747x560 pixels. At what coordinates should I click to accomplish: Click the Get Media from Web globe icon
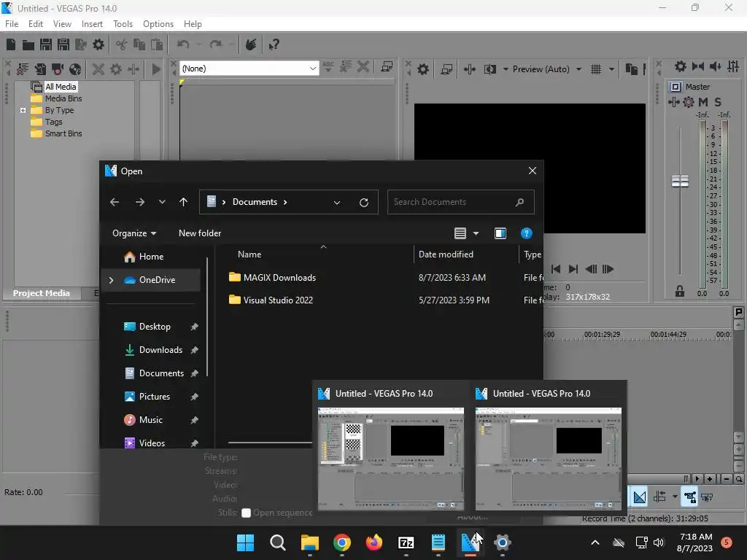click(x=75, y=69)
